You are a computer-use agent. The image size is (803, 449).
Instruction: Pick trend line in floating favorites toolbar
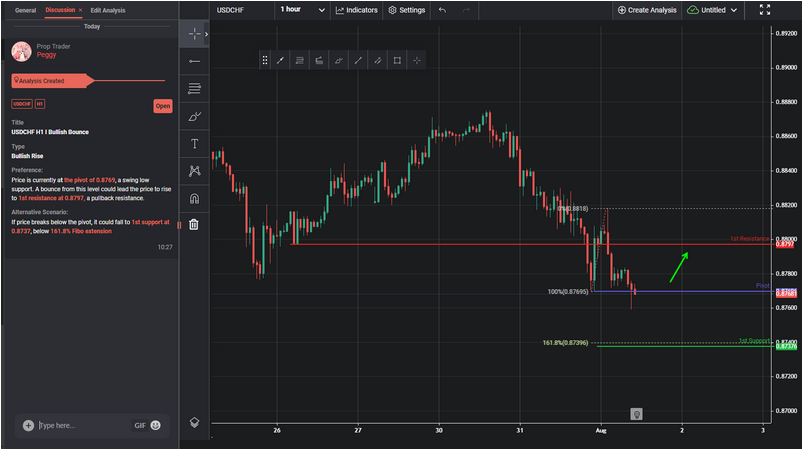pos(280,60)
